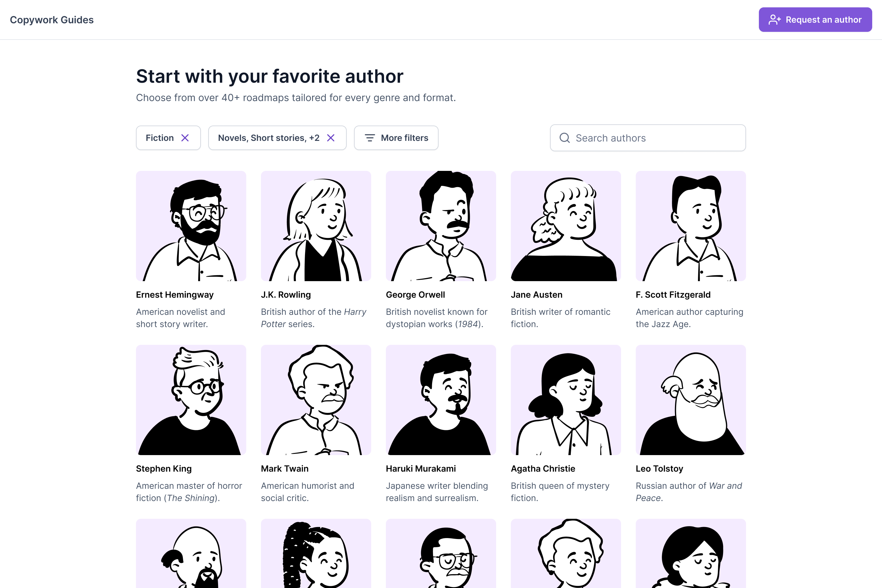Open the More filters panel
The height and width of the screenshot is (588, 882).
[x=396, y=138]
